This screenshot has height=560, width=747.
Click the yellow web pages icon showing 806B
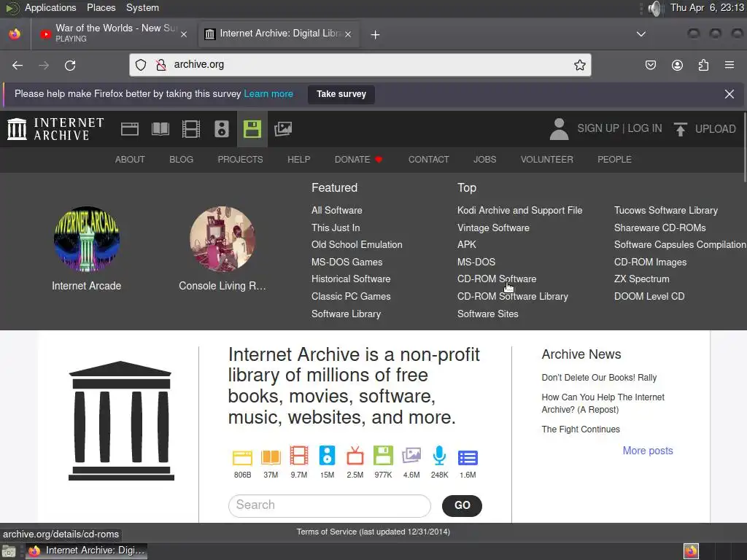click(x=242, y=458)
